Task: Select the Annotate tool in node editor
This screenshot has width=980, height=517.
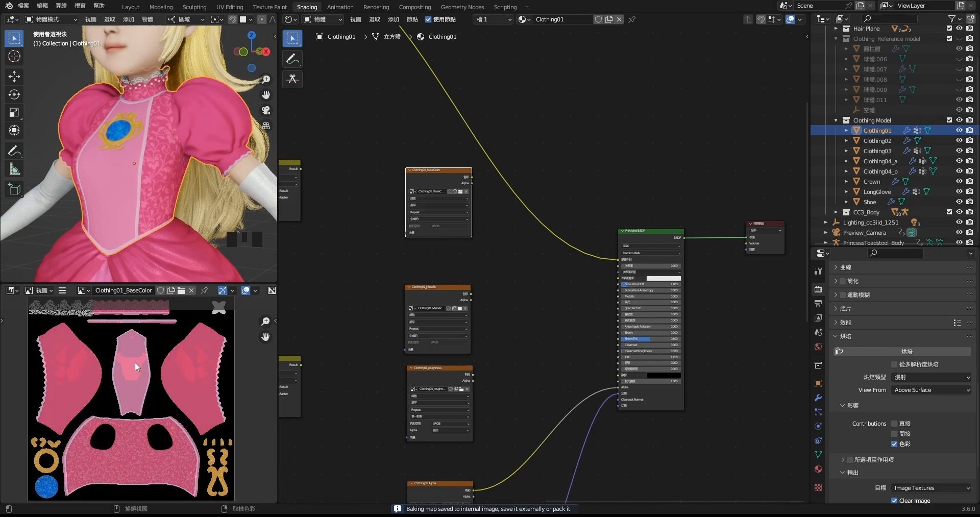Action: coord(292,59)
